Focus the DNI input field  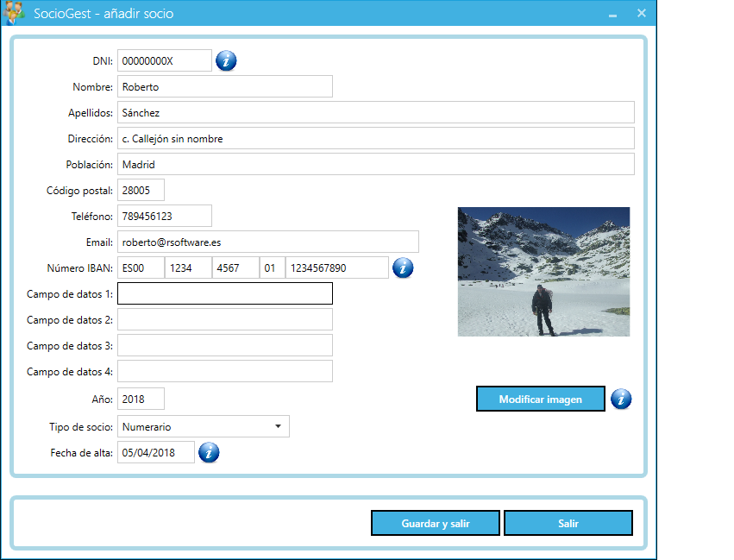(164, 61)
